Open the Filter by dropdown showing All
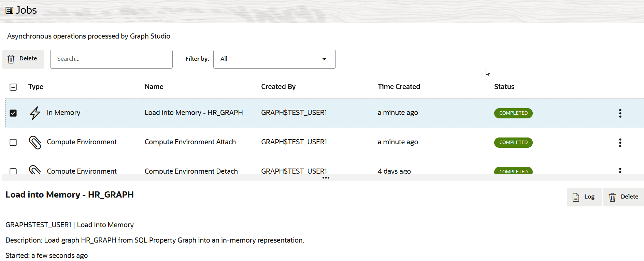 click(x=274, y=59)
